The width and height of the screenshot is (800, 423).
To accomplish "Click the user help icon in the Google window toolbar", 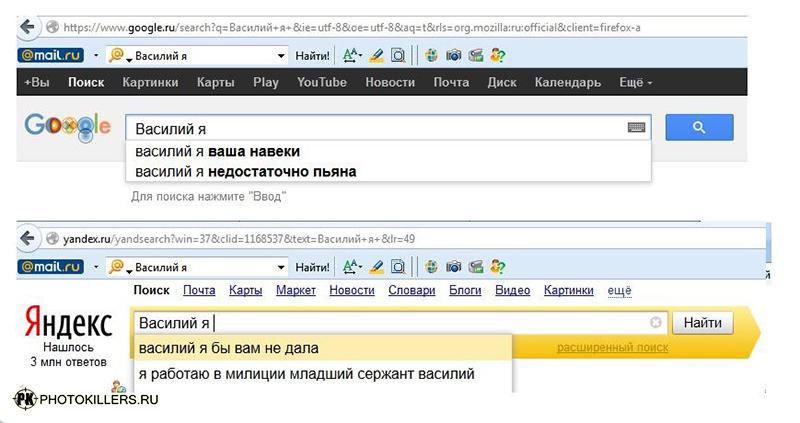I will (497, 55).
